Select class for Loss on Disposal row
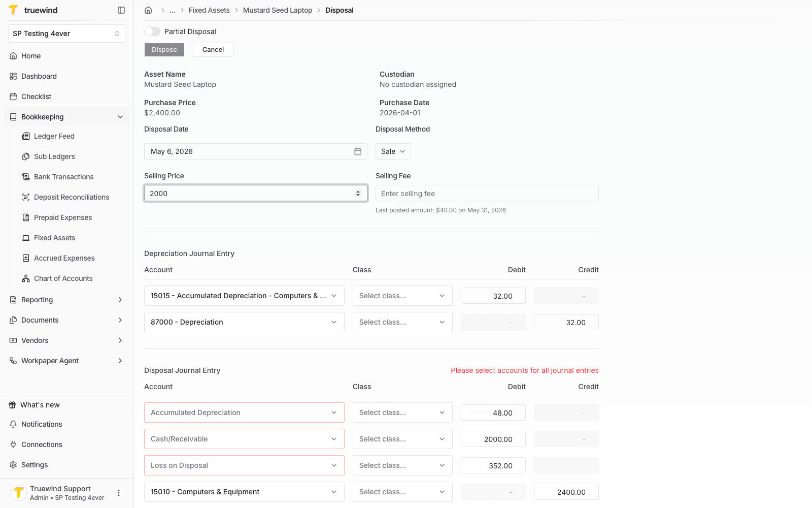Image resolution: width=812 pixels, height=508 pixels. click(x=402, y=465)
